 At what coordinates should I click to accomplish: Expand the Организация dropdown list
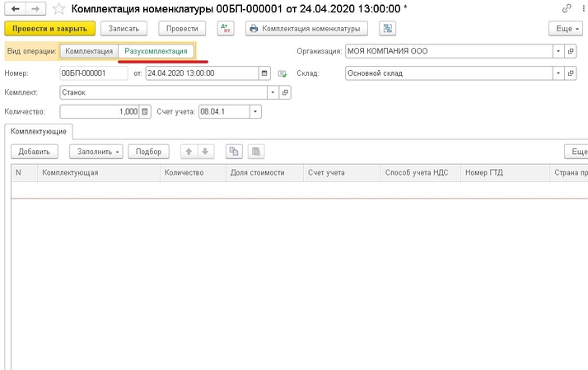pos(558,51)
